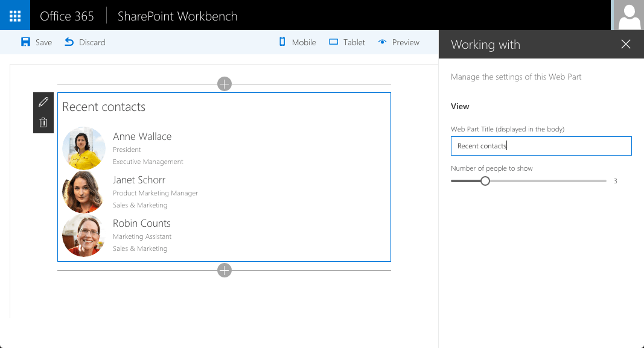Viewport: 644px width, 348px height.
Task: Click the Working with pane title
Action: [x=485, y=44]
